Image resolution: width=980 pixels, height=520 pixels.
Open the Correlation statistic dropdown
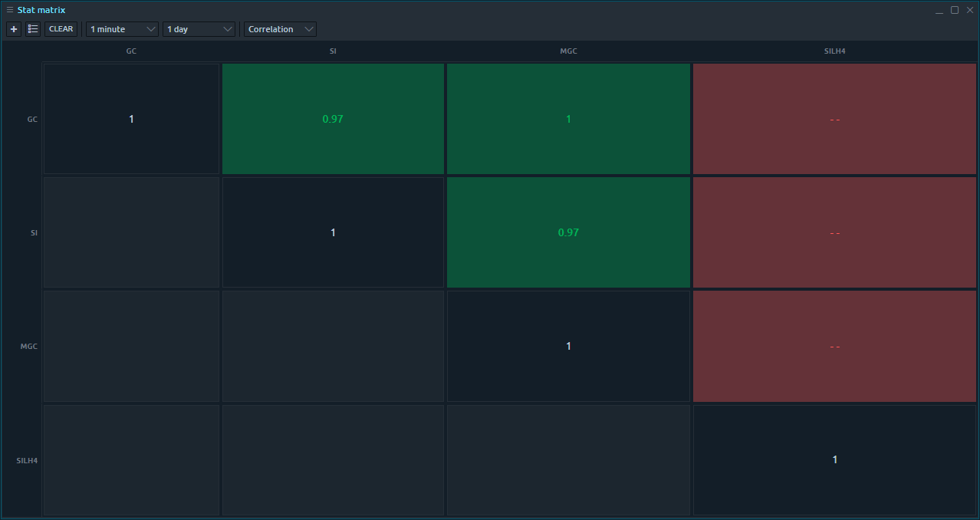point(279,28)
